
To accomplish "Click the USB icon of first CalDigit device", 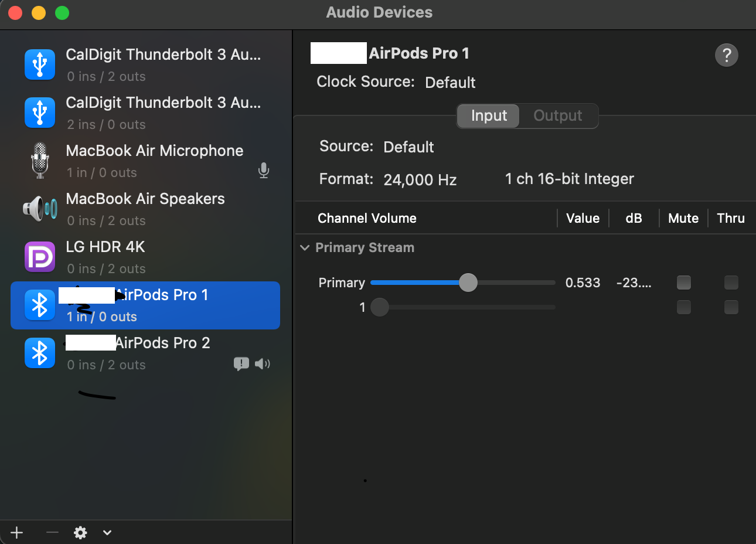I will tap(40, 64).
